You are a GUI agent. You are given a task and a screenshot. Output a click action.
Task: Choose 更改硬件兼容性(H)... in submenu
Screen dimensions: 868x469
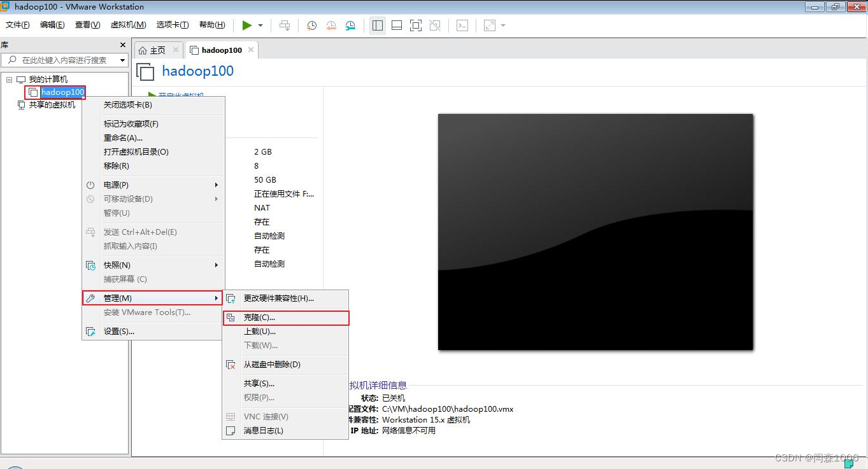coord(285,298)
